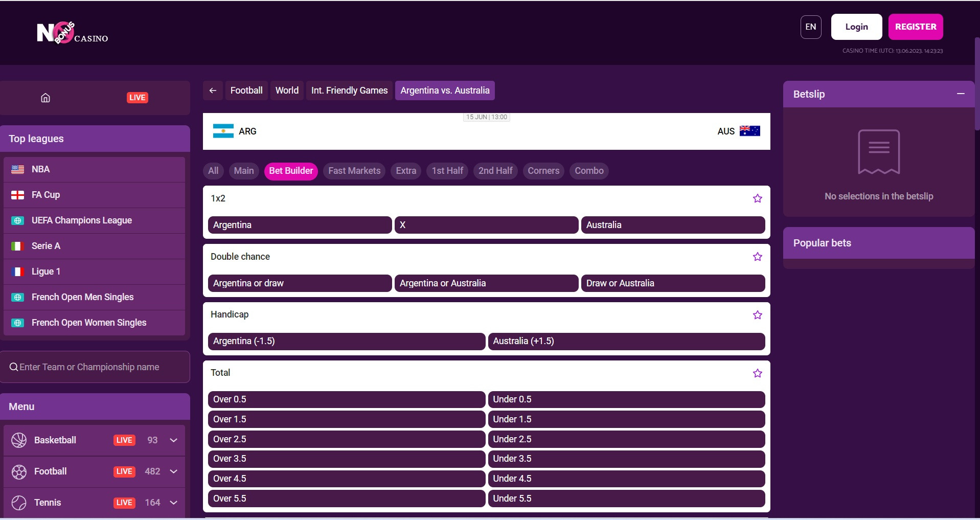Click the Australia flag beside AUS

click(x=750, y=131)
